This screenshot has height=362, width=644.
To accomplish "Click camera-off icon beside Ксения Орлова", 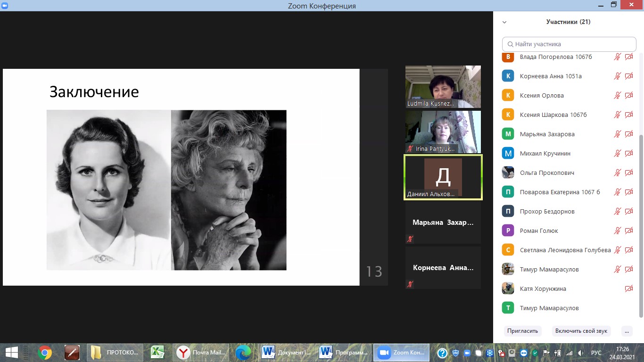I will (629, 96).
